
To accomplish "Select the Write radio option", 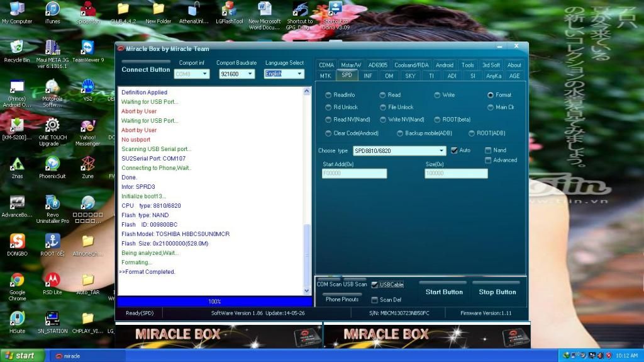I will pos(438,95).
